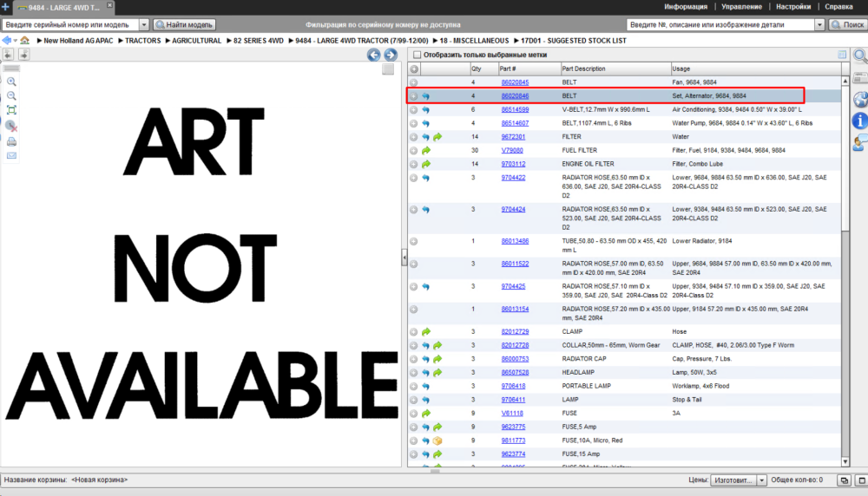This screenshot has width=868, height=496.
Task: Add all parts with header plus button
Action: (x=413, y=69)
